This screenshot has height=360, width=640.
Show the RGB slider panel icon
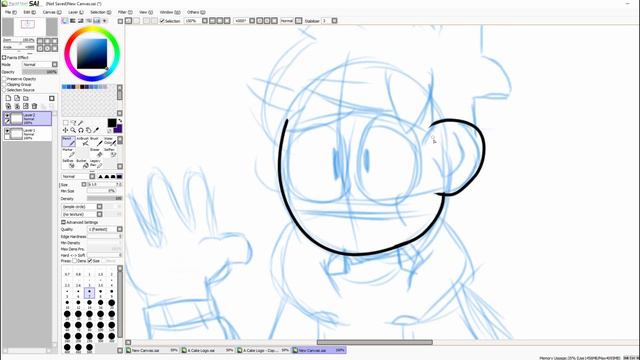pyautogui.click(x=73, y=20)
